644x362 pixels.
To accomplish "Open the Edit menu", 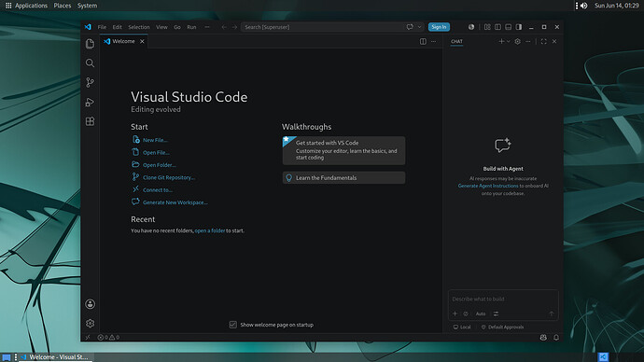I will pyautogui.click(x=118, y=27).
